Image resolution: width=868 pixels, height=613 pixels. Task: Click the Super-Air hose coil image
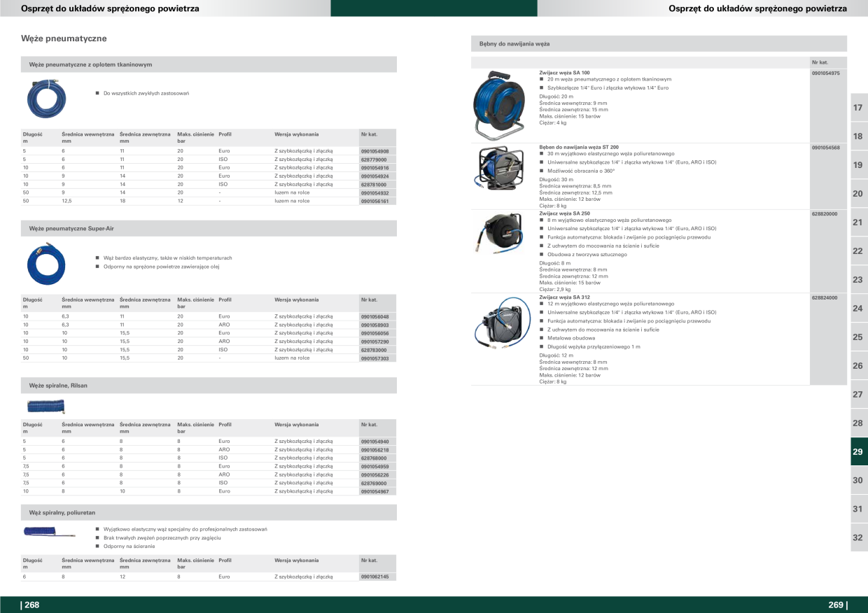45,263
